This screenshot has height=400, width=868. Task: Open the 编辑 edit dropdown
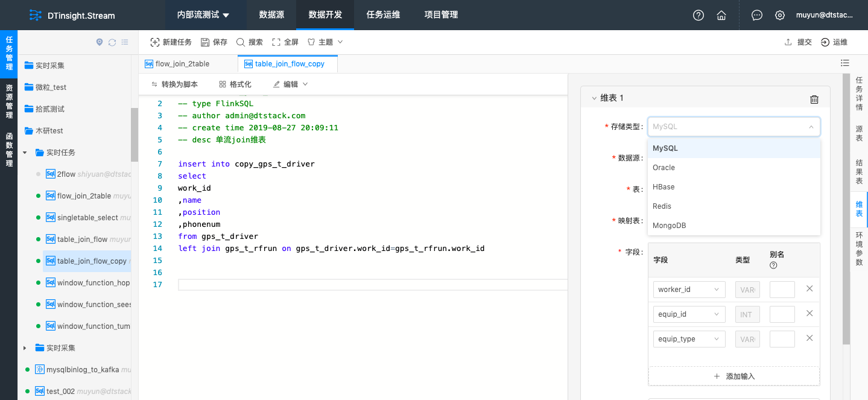click(291, 84)
